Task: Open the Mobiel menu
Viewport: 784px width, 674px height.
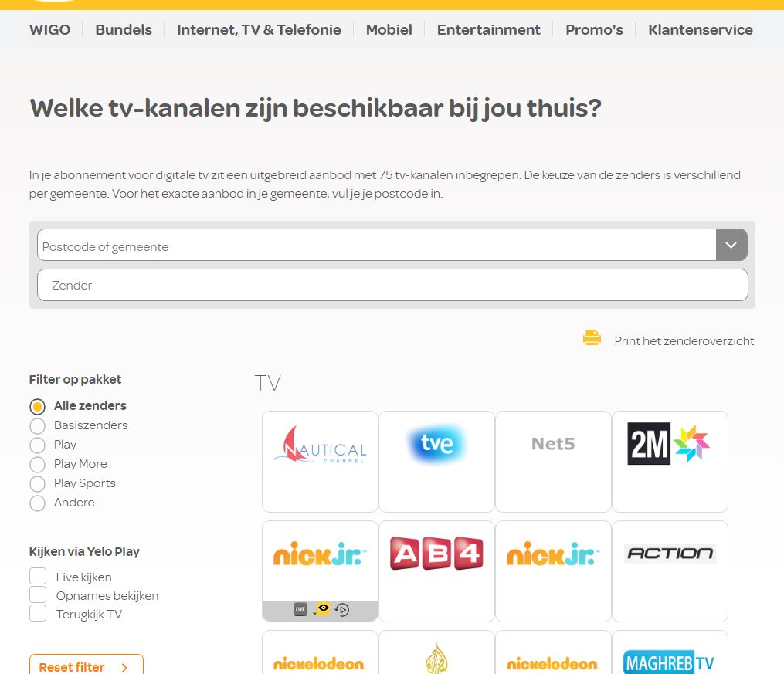Action: pyautogui.click(x=389, y=30)
